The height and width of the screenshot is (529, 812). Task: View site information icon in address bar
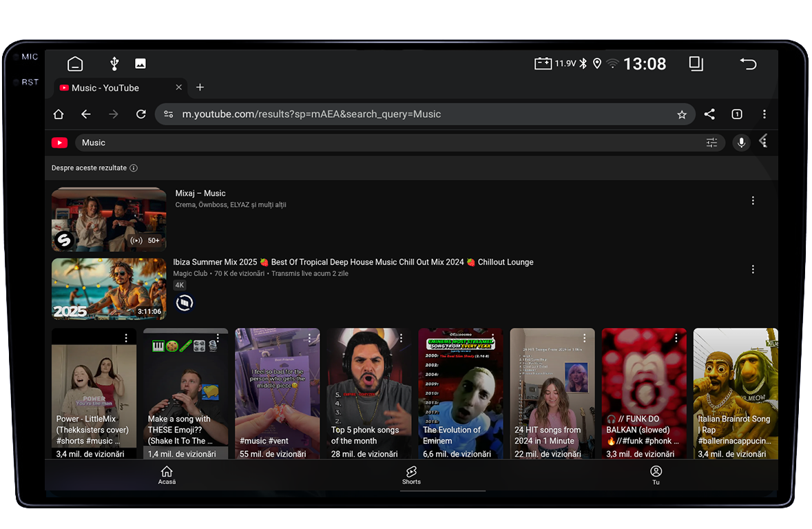pyautogui.click(x=169, y=114)
